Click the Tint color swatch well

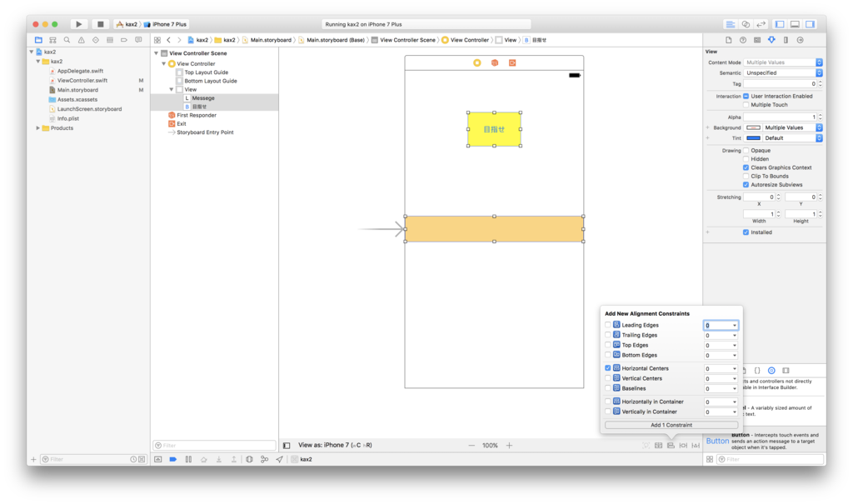[x=753, y=138]
